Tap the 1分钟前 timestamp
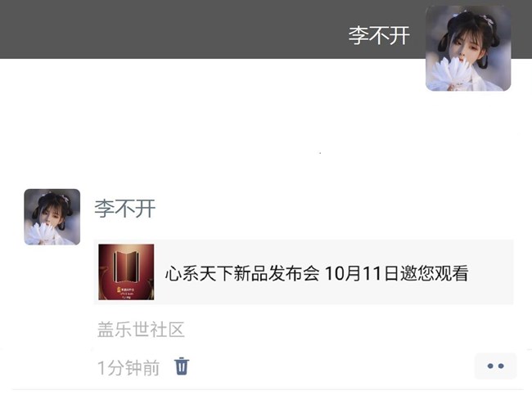The width and height of the screenshot is (532, 395). 128,368
